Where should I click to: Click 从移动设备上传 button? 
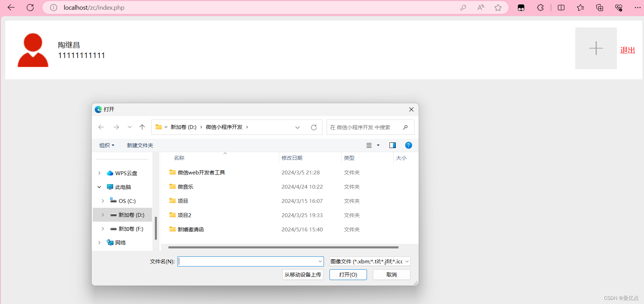[303, 275]
